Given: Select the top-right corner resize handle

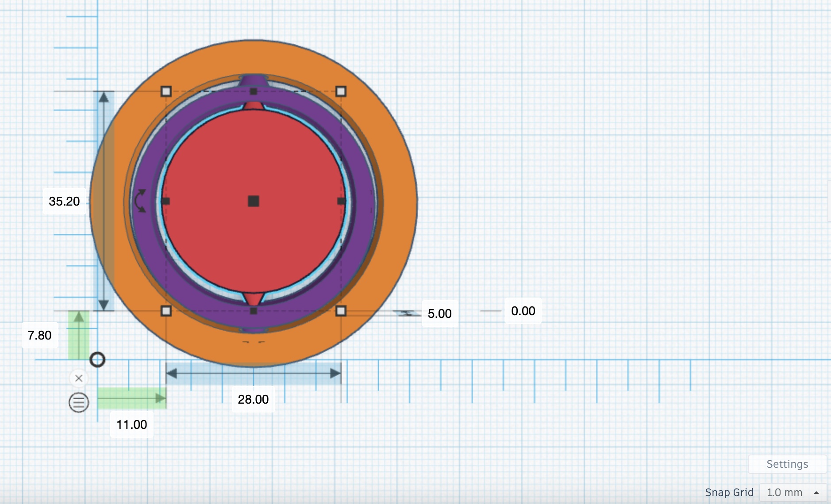Looking at the screenshot, I should click(341, 92).
